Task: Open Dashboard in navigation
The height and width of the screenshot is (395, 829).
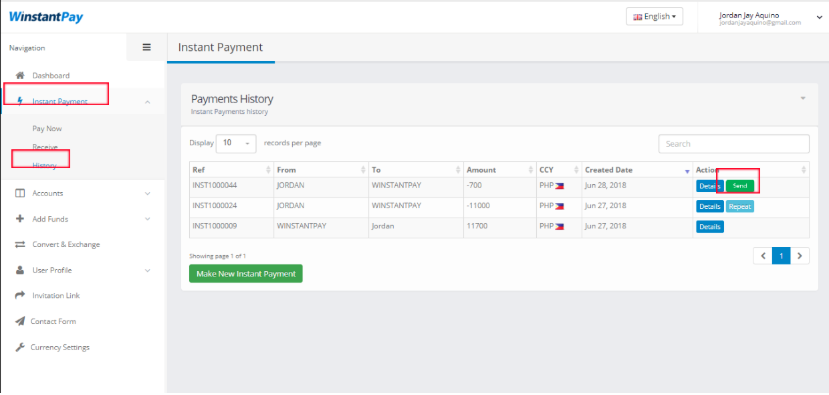Action: coord(51,76)
